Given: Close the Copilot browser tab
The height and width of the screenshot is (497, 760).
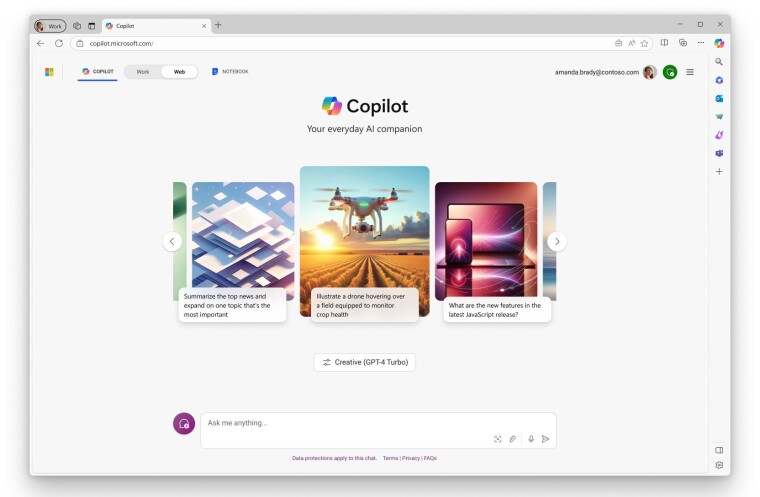Looking at the screenshot, I should [204, 26].
